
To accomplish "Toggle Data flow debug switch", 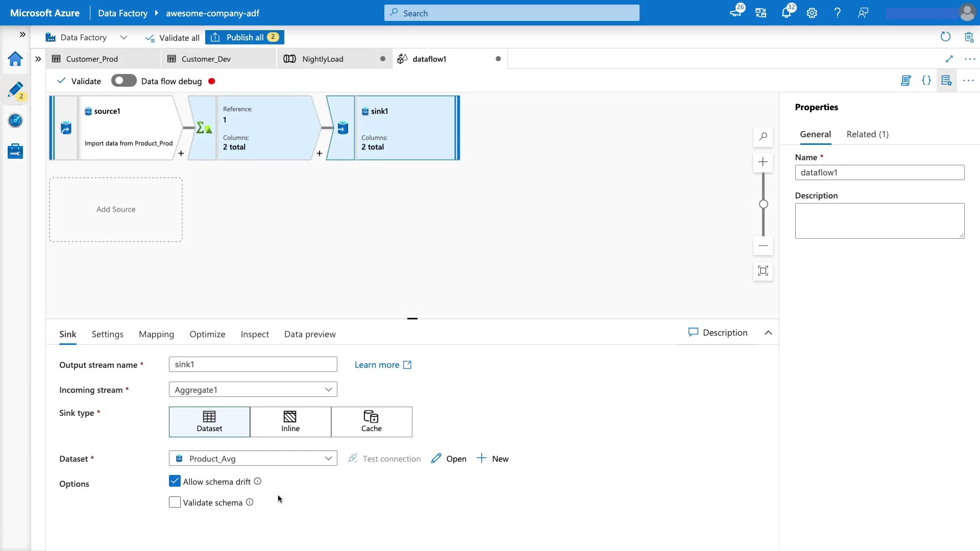I will 124,81.
